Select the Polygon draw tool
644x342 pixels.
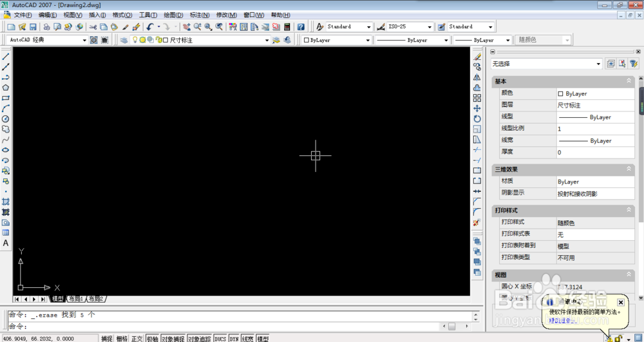(x=6, y=88)
